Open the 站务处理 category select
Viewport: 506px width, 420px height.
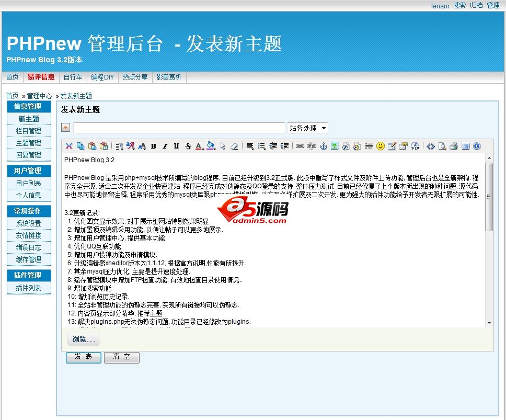pos(307,128)
